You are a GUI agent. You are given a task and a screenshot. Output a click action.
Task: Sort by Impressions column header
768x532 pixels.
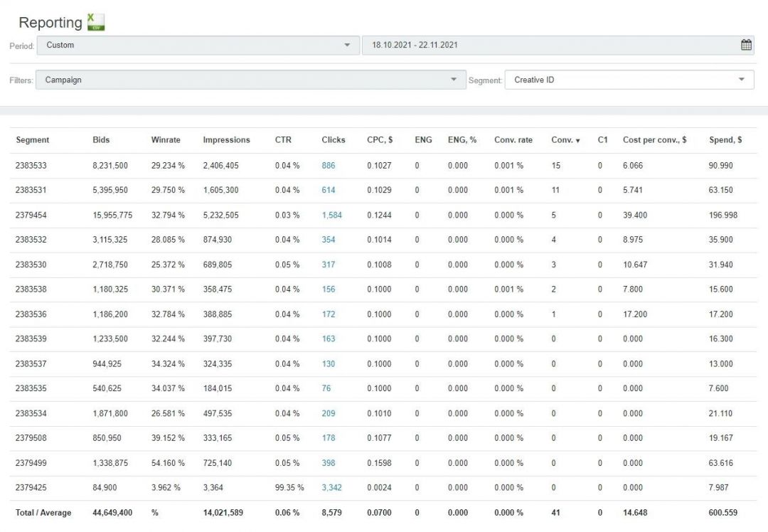pos(226,140)
